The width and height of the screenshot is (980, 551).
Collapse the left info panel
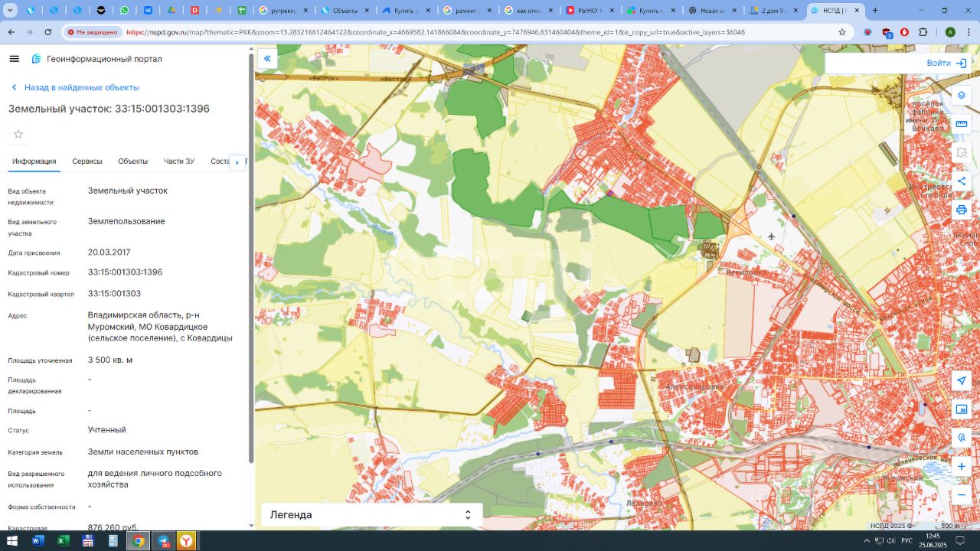click(267, 58)
